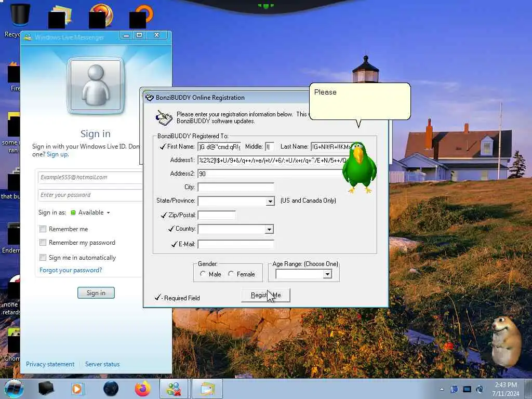Click the BonziBUDDY Online Registration title bar
This screenshot has width=532, height=399.
pyautogui.click(x=225, y=98)
